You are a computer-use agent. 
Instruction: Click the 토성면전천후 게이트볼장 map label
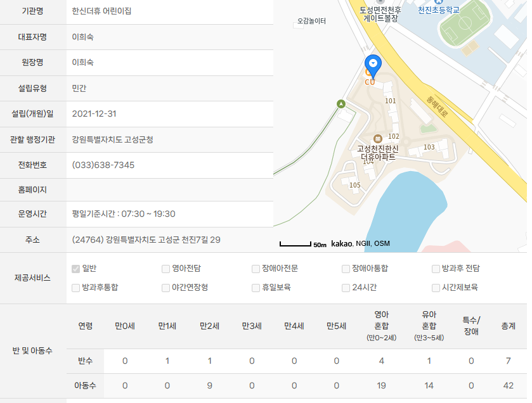(380, 14)
